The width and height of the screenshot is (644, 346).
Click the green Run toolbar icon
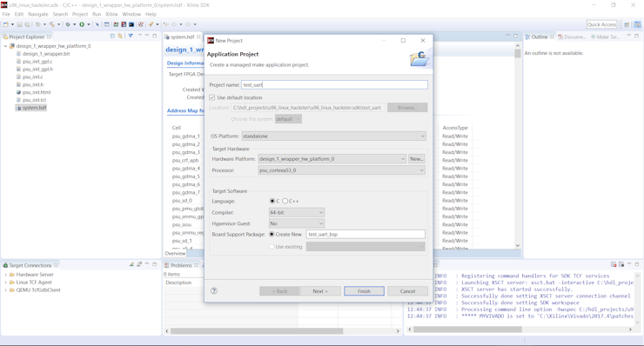pos(82,24)
